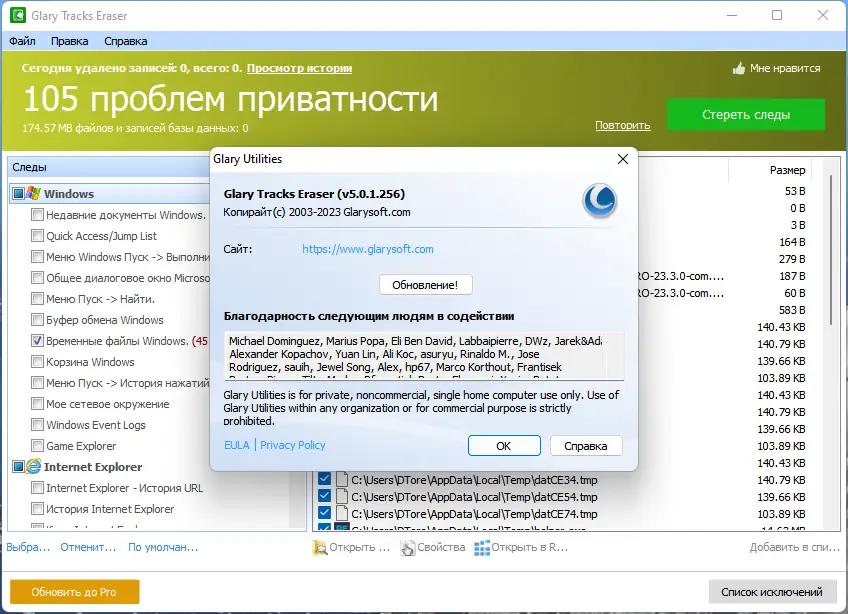Viewport: 848px width, 614px height.
Task: Click the Обновить до Pro button
Action: (74, 592)
